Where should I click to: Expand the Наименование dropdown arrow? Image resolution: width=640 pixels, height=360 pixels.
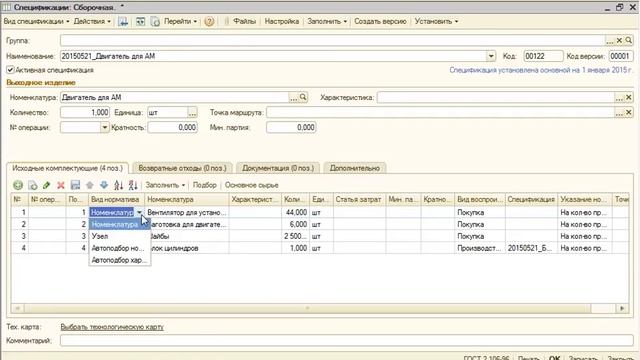tap(491, 56)
